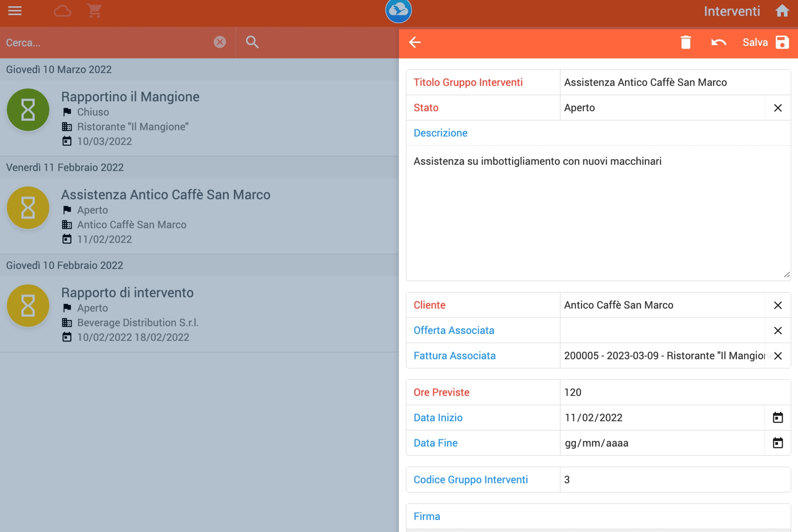The height and width of the screenshot is (532, 798).
Task: Click the Firma section label
Action: coord(426,516)
